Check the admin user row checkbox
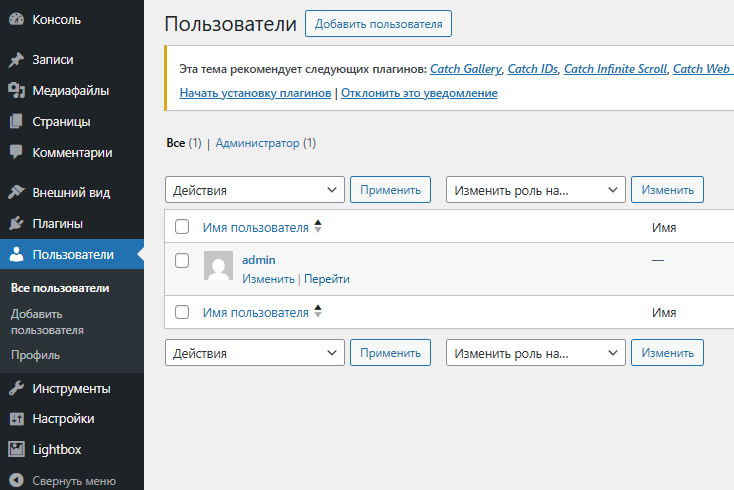This screenshot has width=734, height=490. (x=182, y=261)
